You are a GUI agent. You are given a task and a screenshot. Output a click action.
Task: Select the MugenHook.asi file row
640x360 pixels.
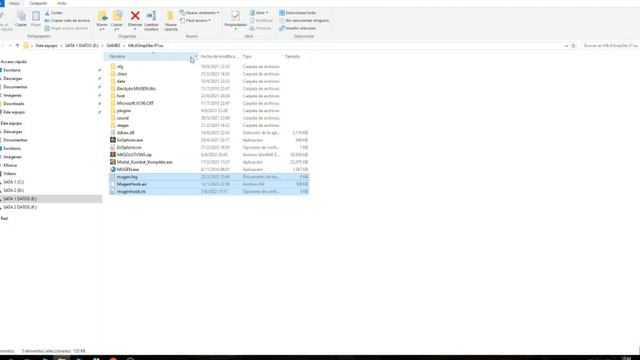point(209,184)
